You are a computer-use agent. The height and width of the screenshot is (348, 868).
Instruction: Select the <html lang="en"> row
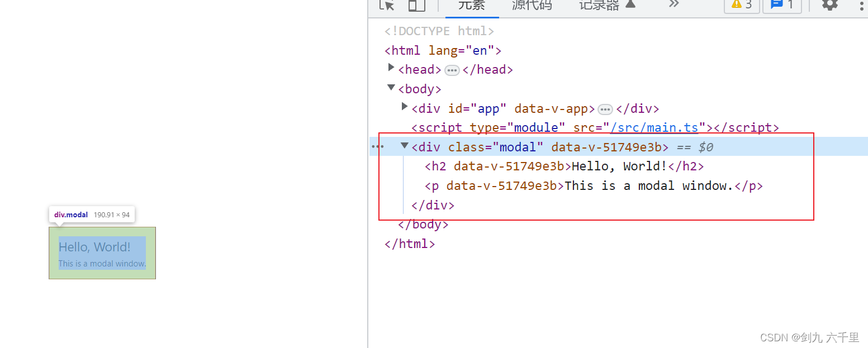443,51
